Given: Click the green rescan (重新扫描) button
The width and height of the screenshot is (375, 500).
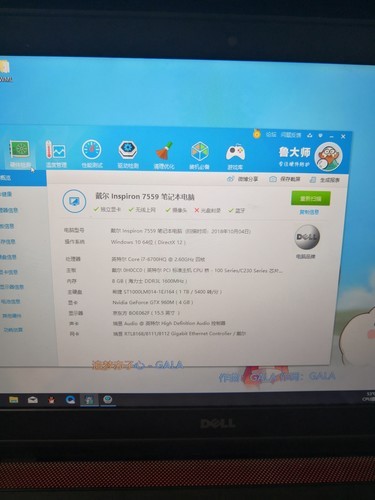Looking at the screenshot, I should 311,198.
